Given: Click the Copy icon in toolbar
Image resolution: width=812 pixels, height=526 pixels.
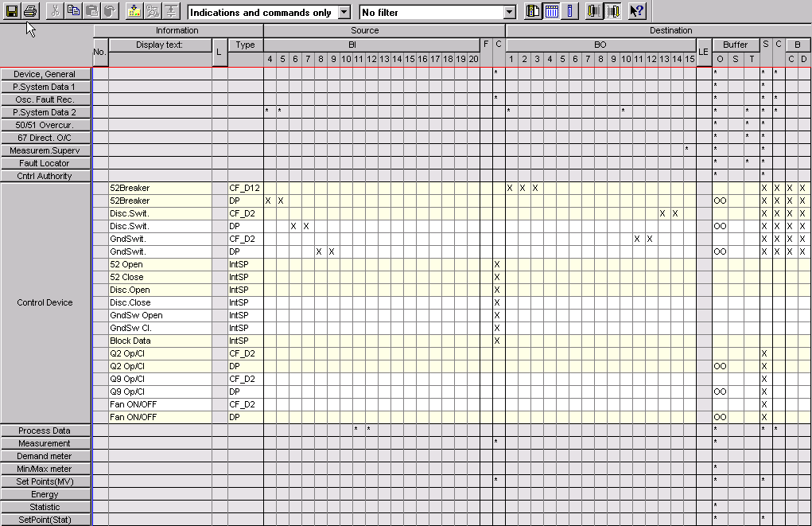Looking at the screenshot, I should [x=73, y=11].
